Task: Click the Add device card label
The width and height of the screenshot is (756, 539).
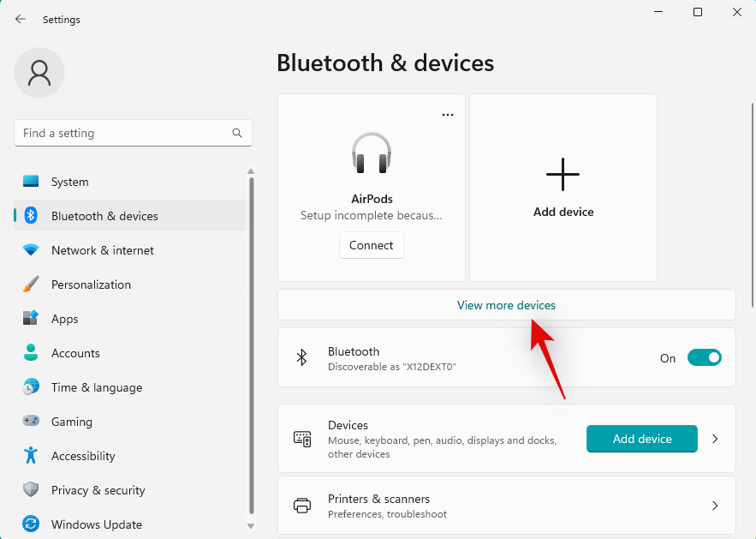Action: (x=563, y=212)
